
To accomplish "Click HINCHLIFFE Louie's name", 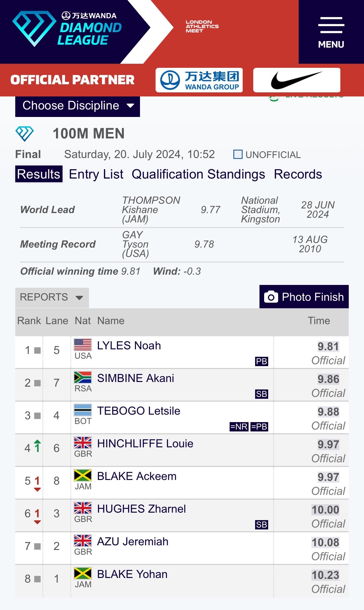I will pyautogui.click(x=145, y=444).
